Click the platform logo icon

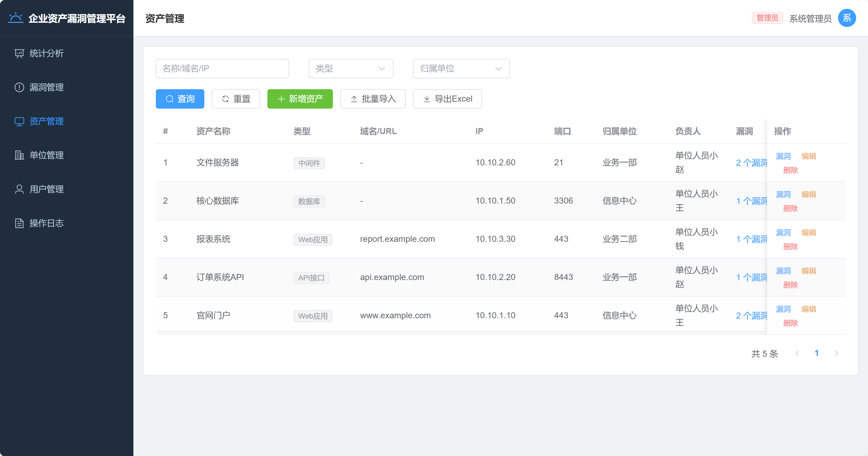coord(16,18)
